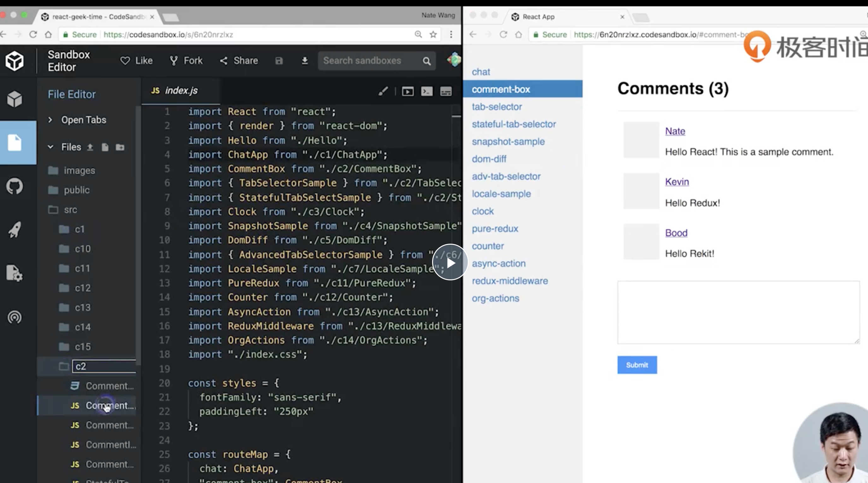Image resolution: width=868 pixels, height=483 pixels.
Task: Open the Kevin author link
Action: pos(677,182)
